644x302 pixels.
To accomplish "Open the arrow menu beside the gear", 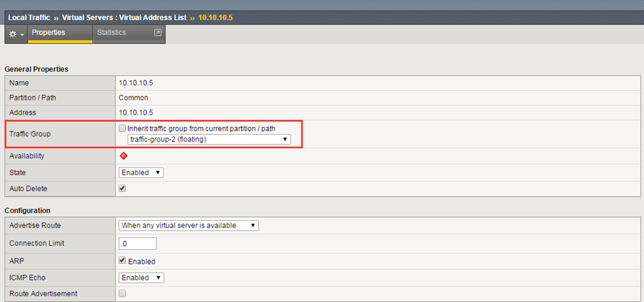I will pyautogui.click(x=22, y=35).
